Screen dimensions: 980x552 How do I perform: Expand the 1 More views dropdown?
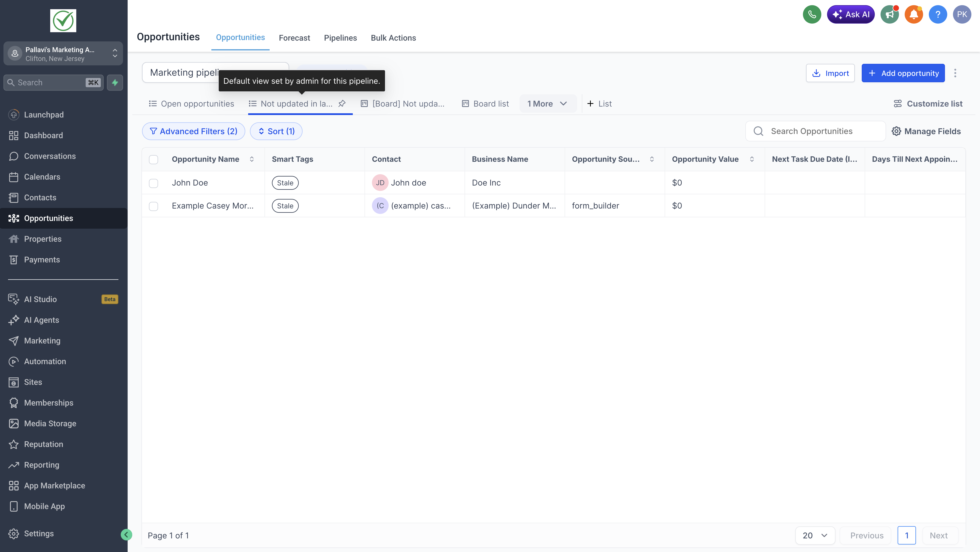click(x=547, y=103)
